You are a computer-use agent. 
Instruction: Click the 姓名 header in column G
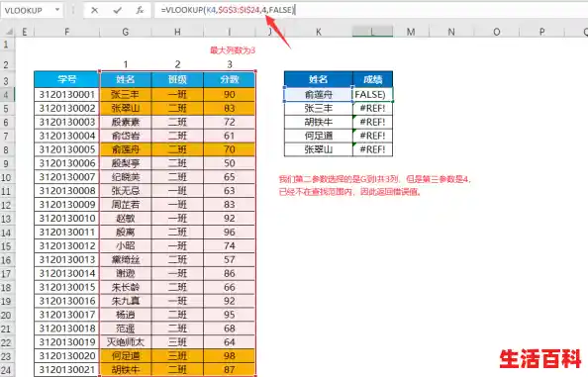coord(126,79)
